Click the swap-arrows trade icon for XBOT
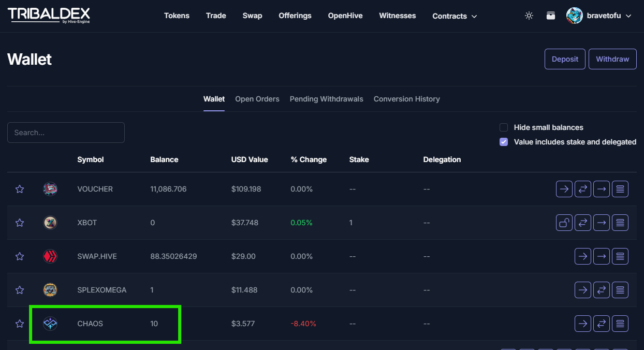This screenshot has width=644, height=350. (x=583, y=223)
